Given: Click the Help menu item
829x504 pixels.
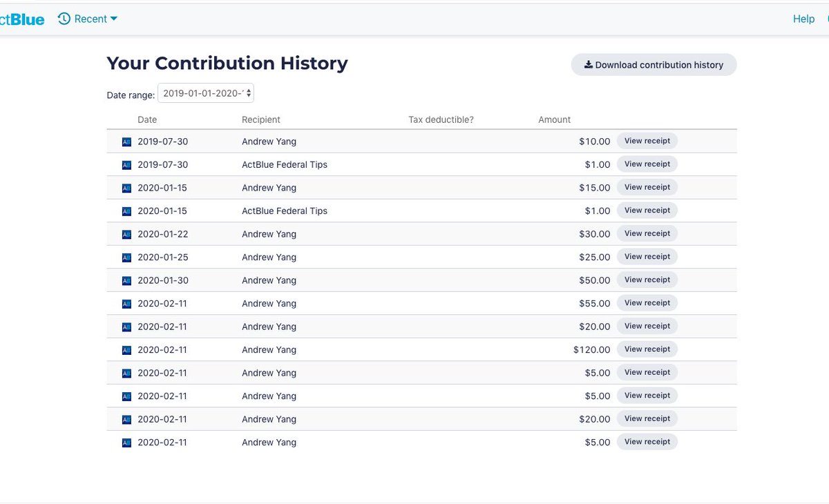Looking at the screenshot, I should (803, 19).
